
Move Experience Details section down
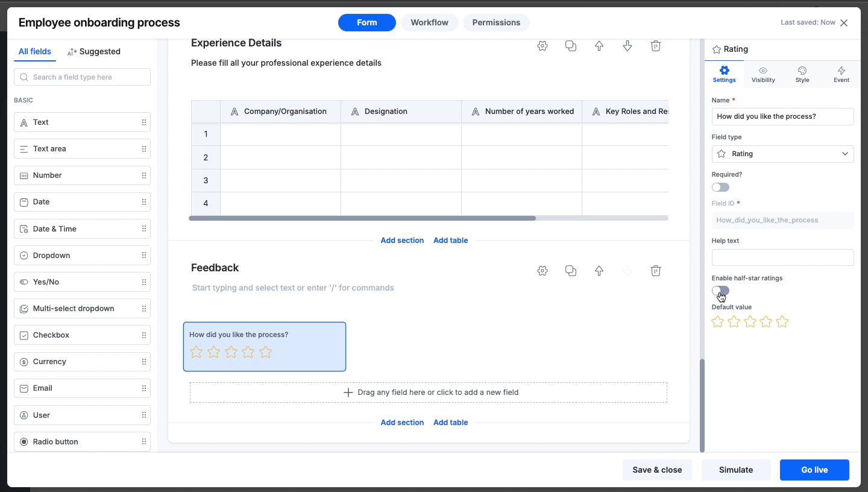627,46
